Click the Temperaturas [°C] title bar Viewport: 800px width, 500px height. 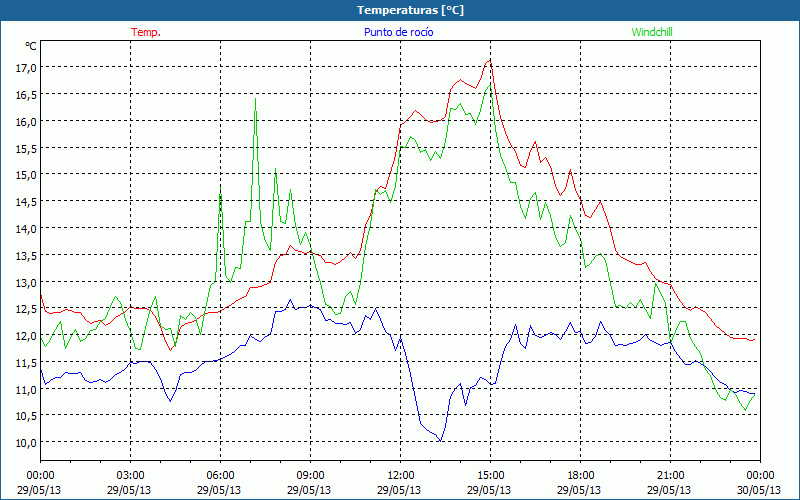click(400, 10)
